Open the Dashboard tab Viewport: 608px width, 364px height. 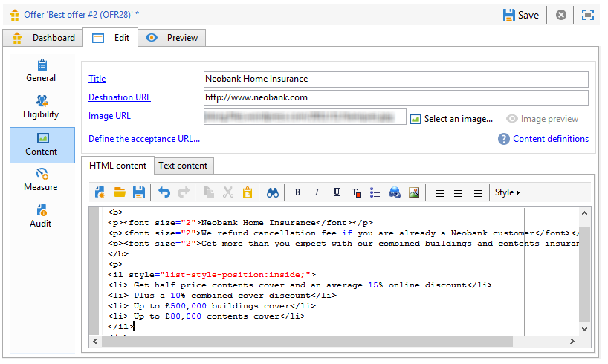pos(42,38)
